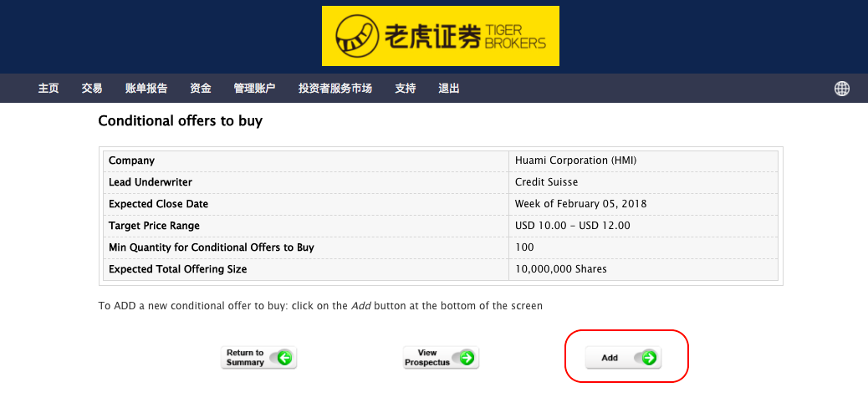
Task: Select the 'Lead Underwriter' row label
Action: (x=151, y=182)
